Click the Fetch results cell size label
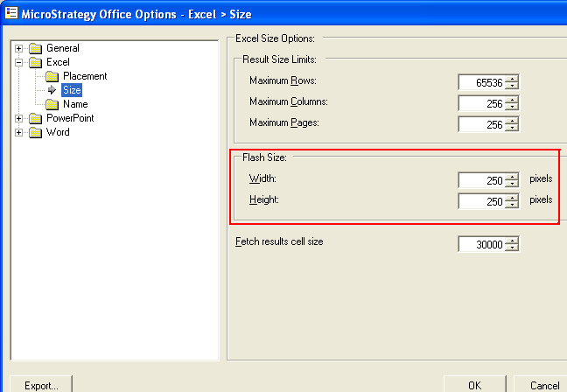Viewport: 567px width, 392px height. pyautogui.click(x=279, y=241)
